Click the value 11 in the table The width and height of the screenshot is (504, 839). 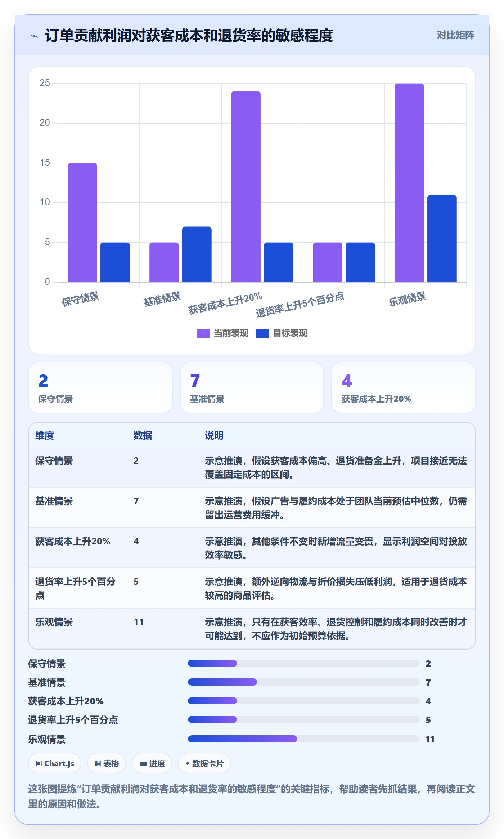pos(139,622)
